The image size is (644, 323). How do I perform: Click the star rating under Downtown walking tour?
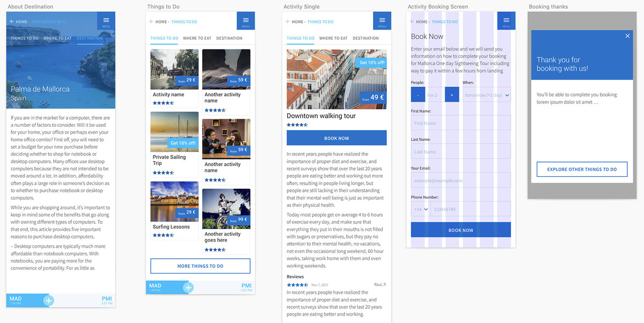[297, 124]
